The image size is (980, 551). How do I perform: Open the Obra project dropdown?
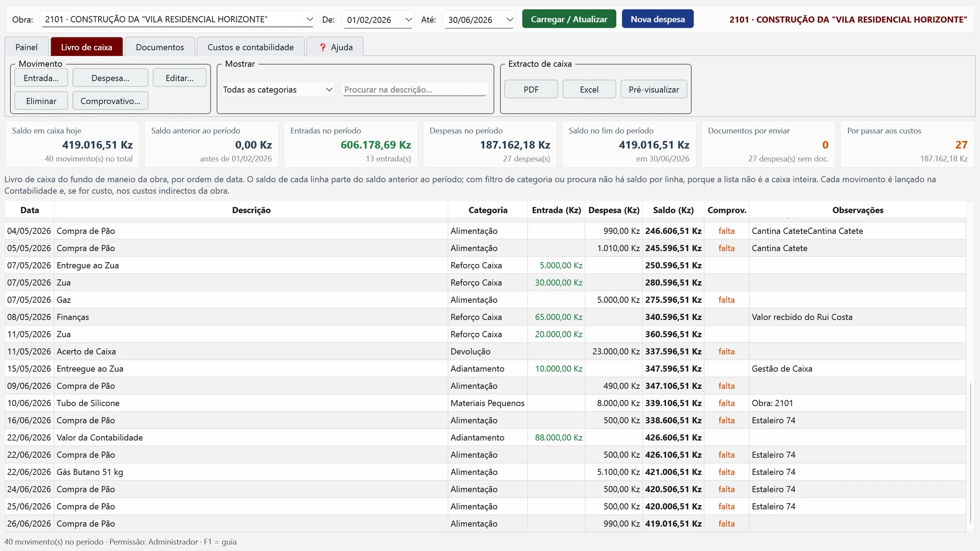[178, 19]
